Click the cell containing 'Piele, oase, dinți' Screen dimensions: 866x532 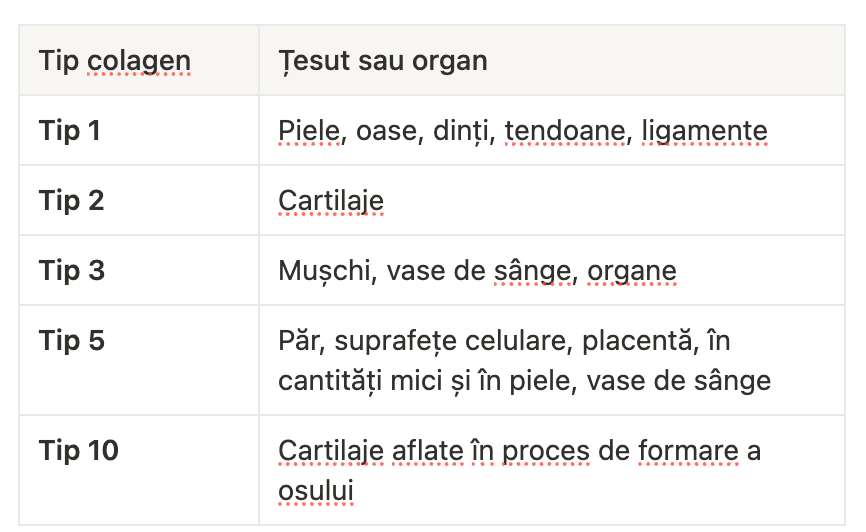552,130
